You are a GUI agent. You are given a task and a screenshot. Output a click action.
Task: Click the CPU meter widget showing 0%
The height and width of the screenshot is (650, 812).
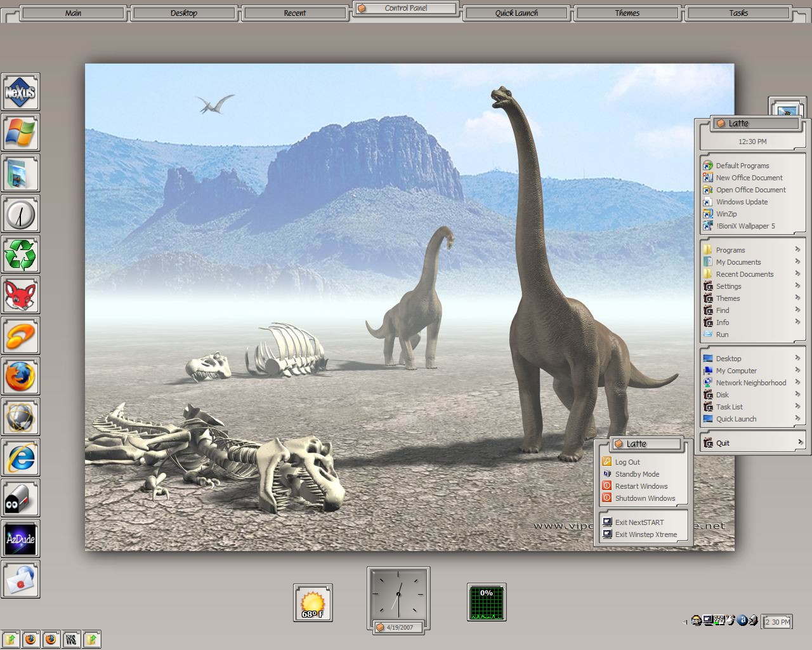coord(487,602)
